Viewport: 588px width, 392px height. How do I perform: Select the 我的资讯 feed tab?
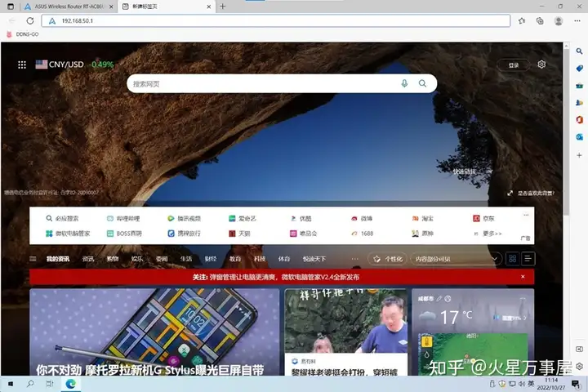tap(58, 259)
